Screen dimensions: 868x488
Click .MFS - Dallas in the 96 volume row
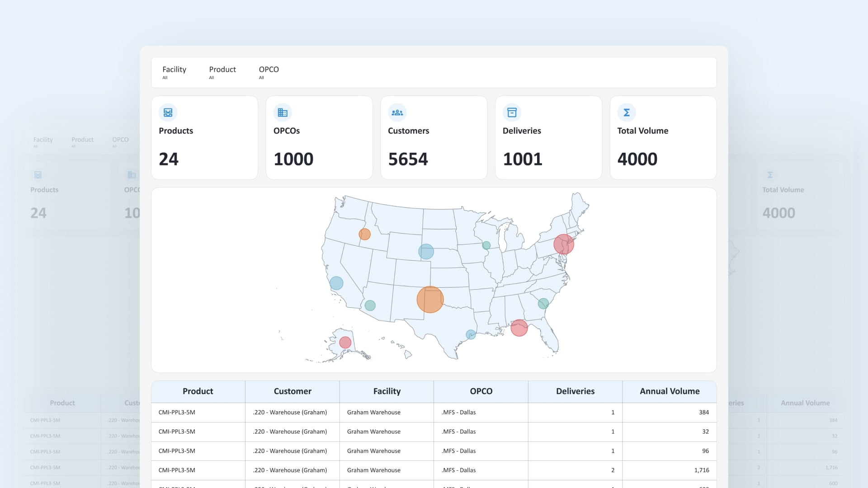click(458, 451)
